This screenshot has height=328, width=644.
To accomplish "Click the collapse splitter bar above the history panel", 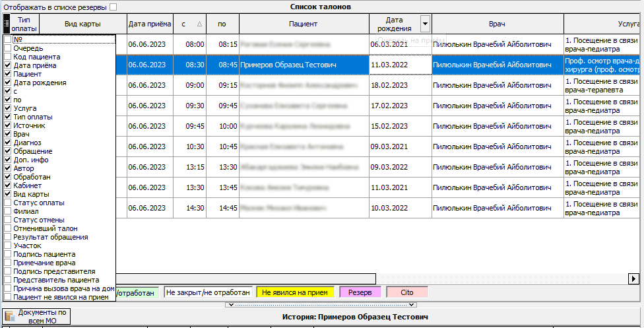I will click(x=321, y=304).
